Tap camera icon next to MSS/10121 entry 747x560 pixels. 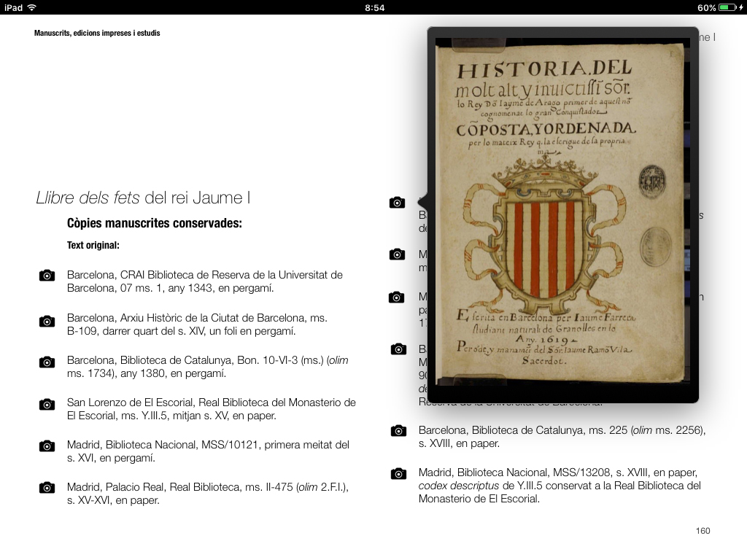[x=47, y=446]
